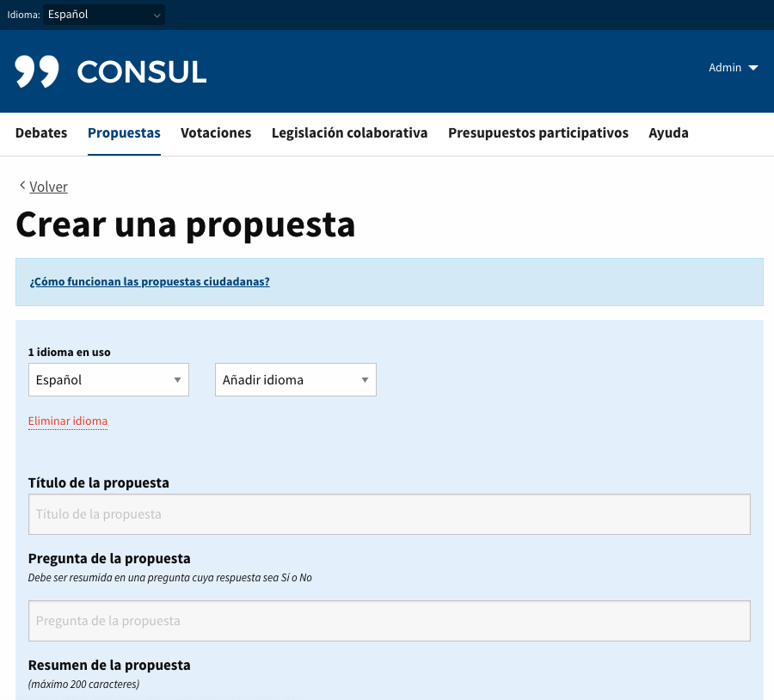Image resolution: width=774 pixels, height=700 pixels.
Task: Focus the Título de la propuesta input field
Action: (x=389, y=514)
